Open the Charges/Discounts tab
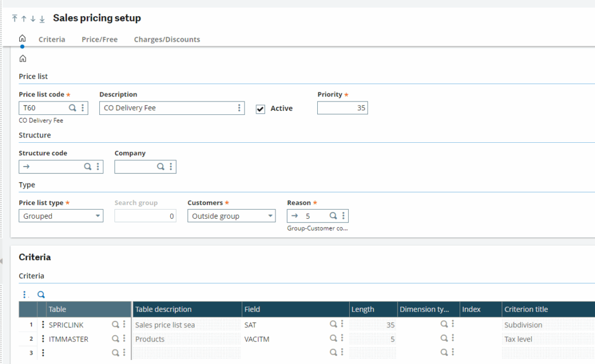Screen dimensions: 595x364 point(167,39)
